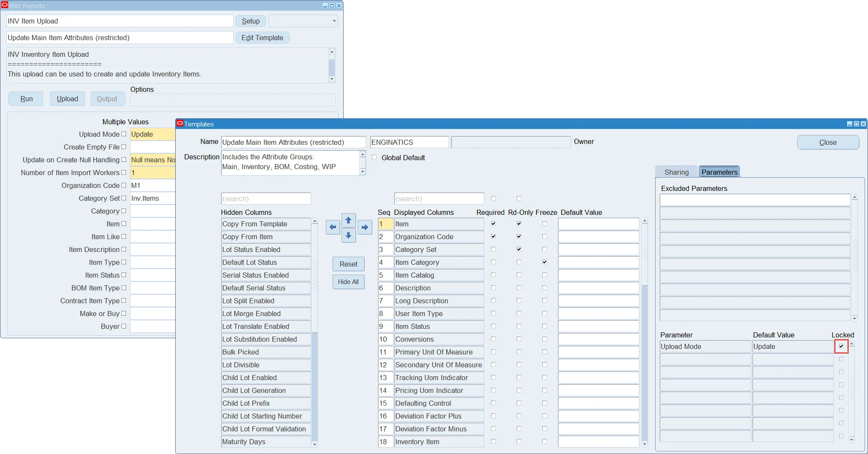Click the Templates window Oracle icon
The image size is (868, 454).
tap(180, 123)
